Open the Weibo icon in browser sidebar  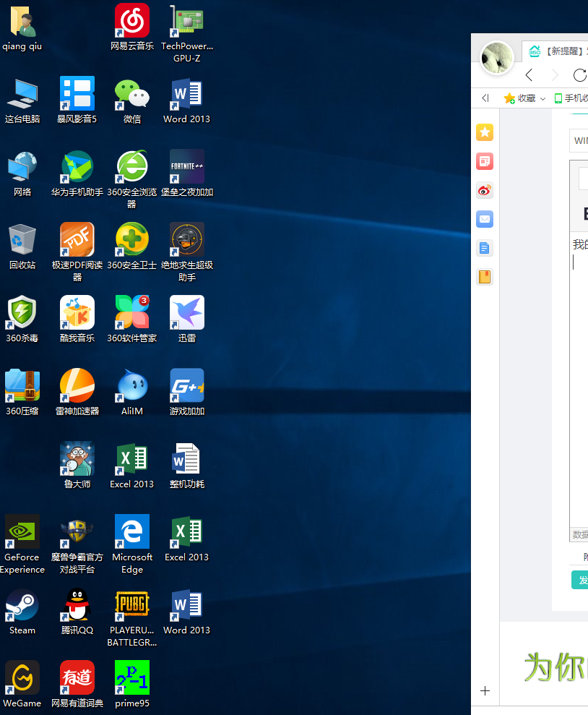485,190
